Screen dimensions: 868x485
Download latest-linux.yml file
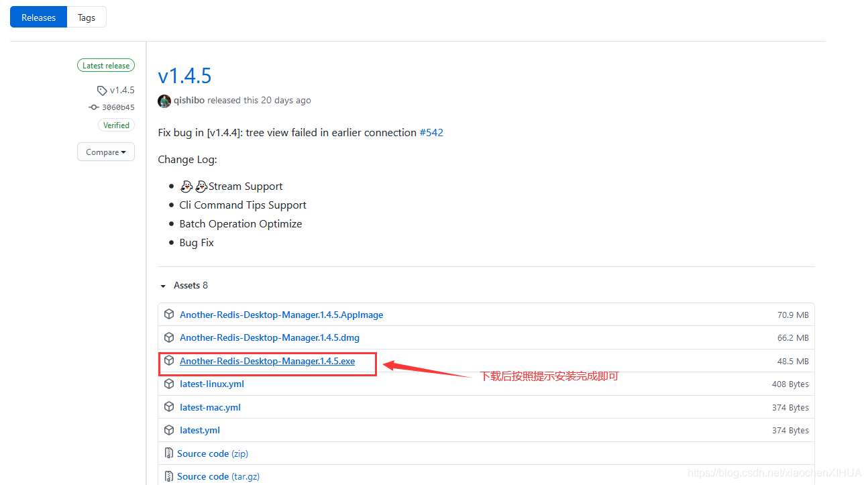pos(212,384)
